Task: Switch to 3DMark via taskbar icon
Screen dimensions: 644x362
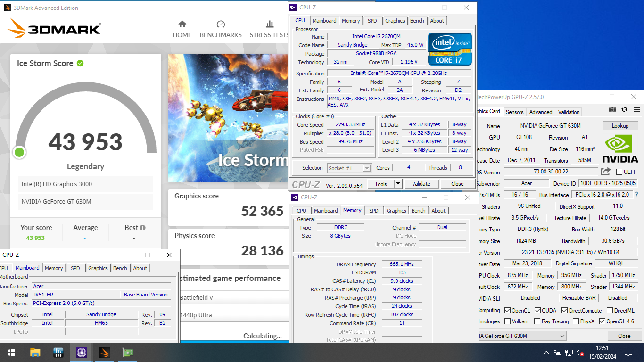Action: [104, 353]
